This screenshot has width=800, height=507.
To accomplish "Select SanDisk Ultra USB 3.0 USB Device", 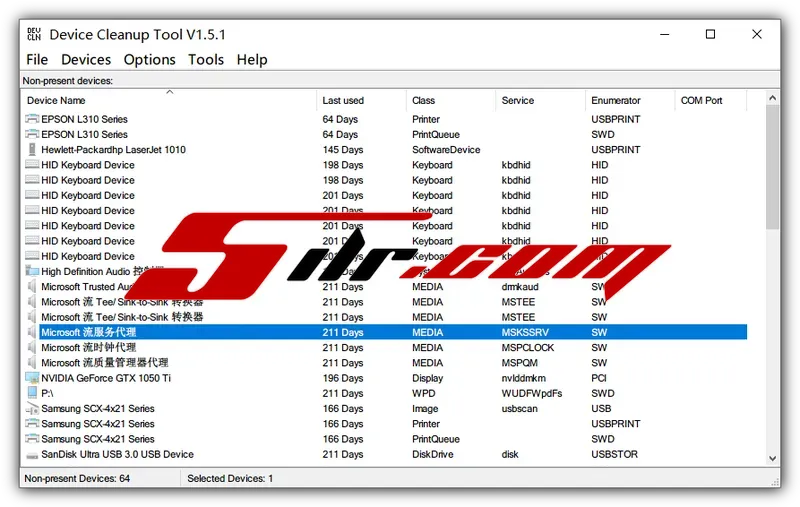I will 117,454.
